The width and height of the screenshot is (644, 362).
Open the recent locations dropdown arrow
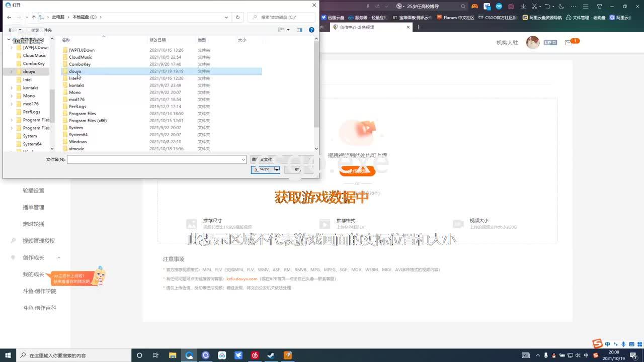[x=26, y=17]
